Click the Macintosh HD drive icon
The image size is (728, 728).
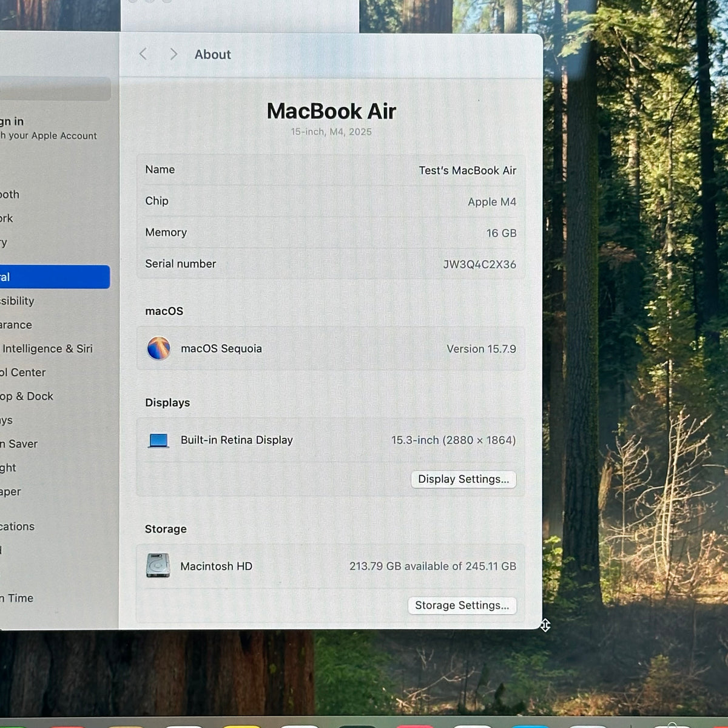click(158, 565)
